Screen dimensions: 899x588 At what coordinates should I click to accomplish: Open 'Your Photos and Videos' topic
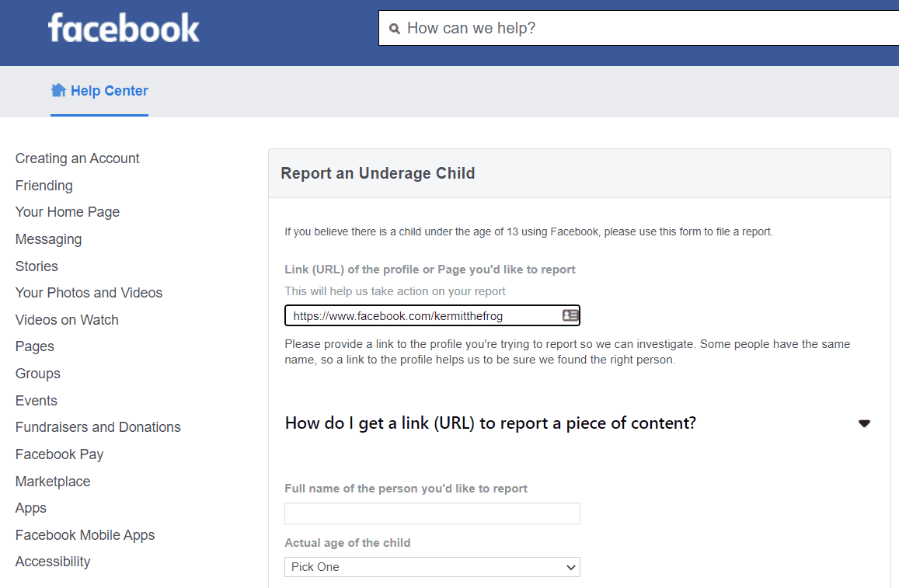coord(89,293)
